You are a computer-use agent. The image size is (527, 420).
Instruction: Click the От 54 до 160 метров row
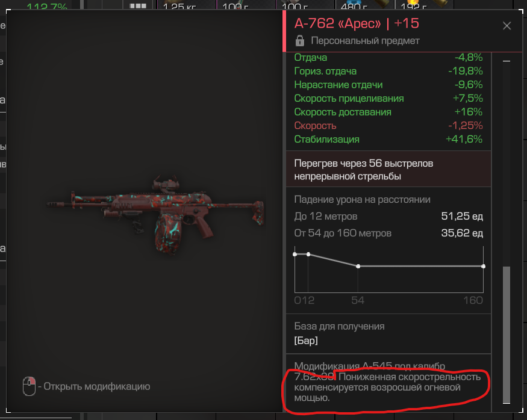388,233
